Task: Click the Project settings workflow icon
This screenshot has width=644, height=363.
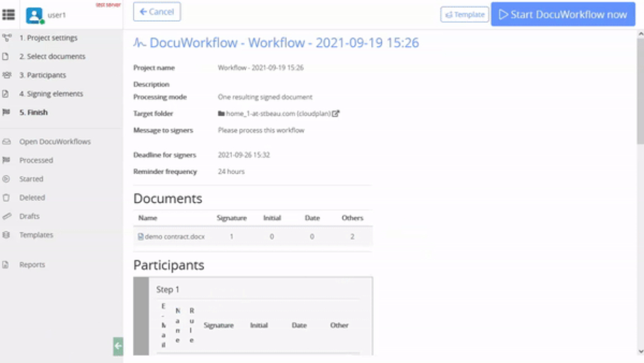Action: click(x=7, y=38)
